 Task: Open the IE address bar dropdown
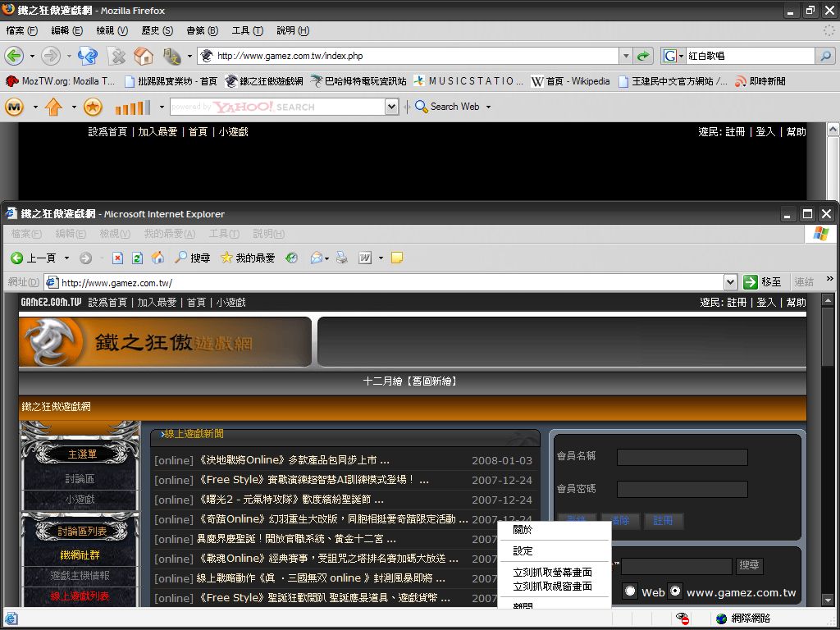click(730, 281)
